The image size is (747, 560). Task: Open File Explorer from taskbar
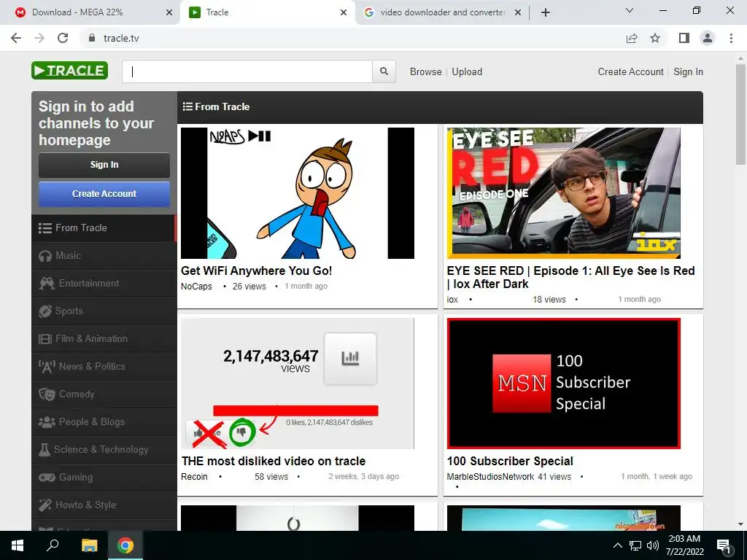(89, 545)
